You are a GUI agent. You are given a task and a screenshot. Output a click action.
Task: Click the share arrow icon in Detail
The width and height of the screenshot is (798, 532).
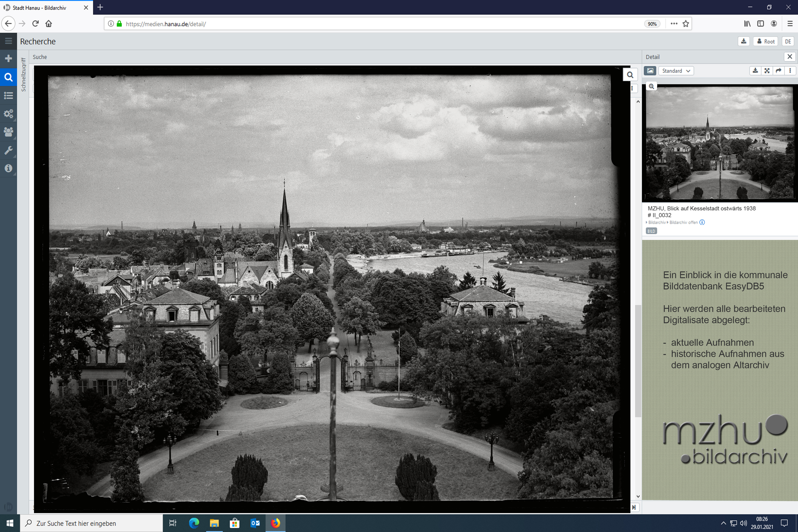point(778,70)
